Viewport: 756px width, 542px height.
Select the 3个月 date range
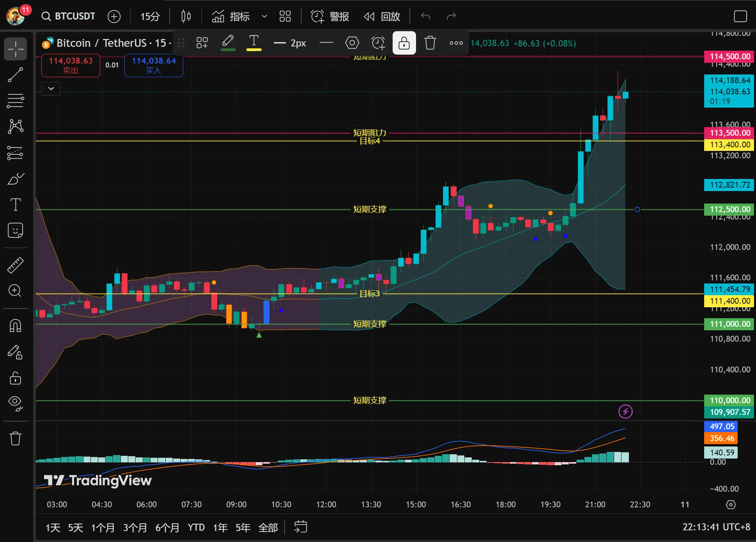(135, 528)
